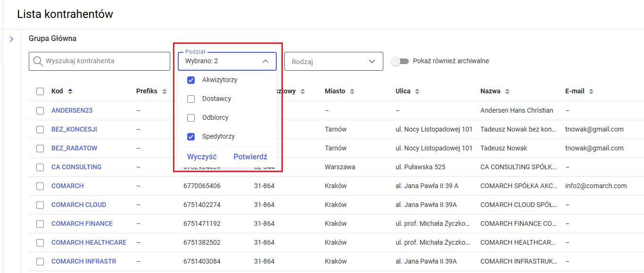The image size is (644, 273).
Task: Click the Wyszukaj kontrahenta search field
Action: click(104, 61)
